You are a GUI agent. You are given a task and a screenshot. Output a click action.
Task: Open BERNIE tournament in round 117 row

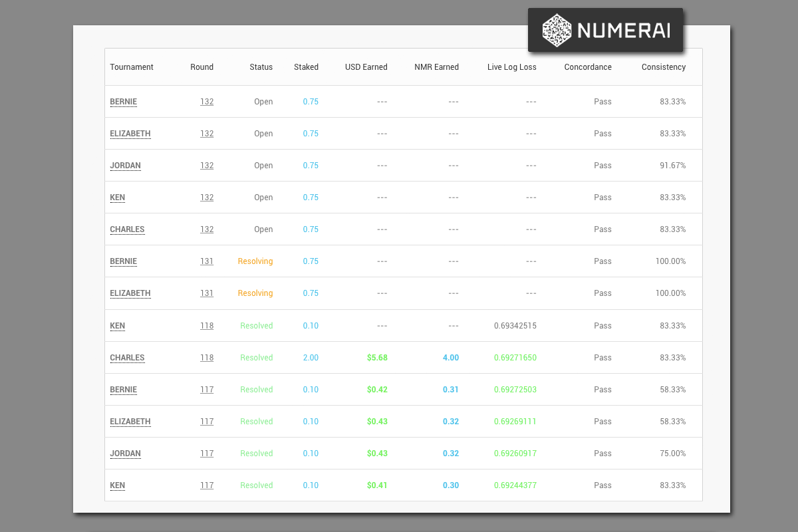point(124,390)
